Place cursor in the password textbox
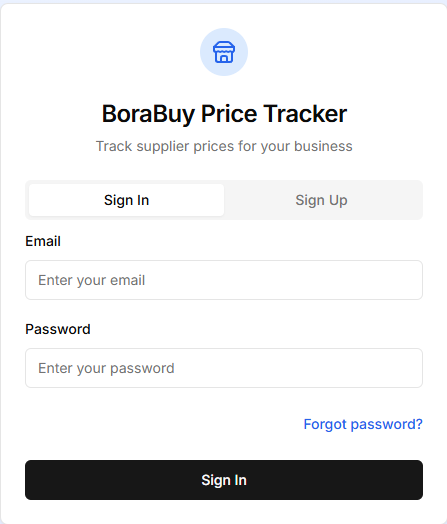Viewport: 447px width, 524px height. pyautogui.click(x=224, y=368)
